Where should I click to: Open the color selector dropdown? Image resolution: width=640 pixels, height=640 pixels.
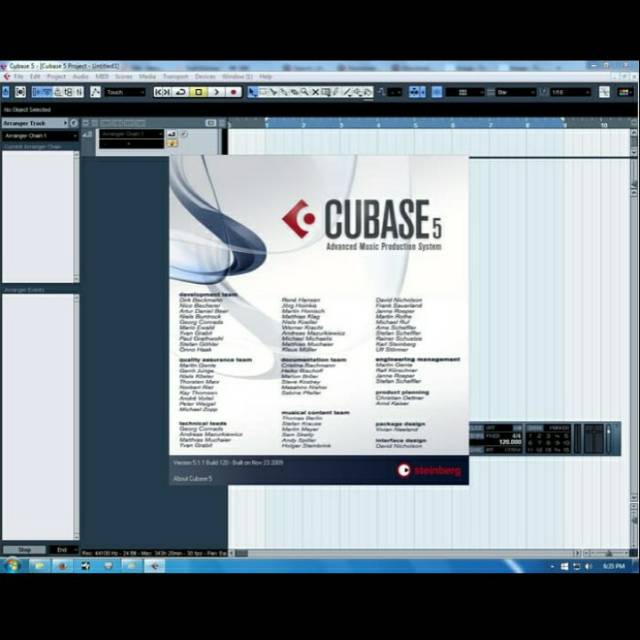(x=624, y=92)
